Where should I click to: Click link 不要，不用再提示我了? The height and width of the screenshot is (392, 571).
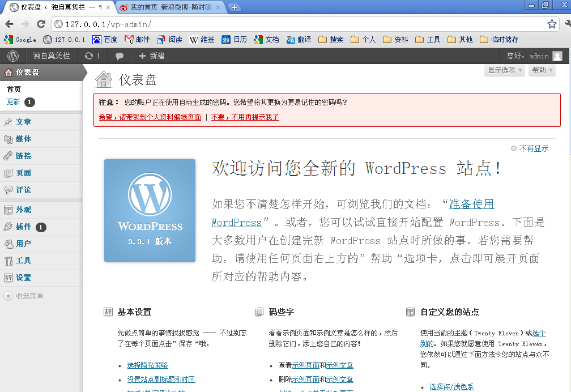[x=245, y=117]
